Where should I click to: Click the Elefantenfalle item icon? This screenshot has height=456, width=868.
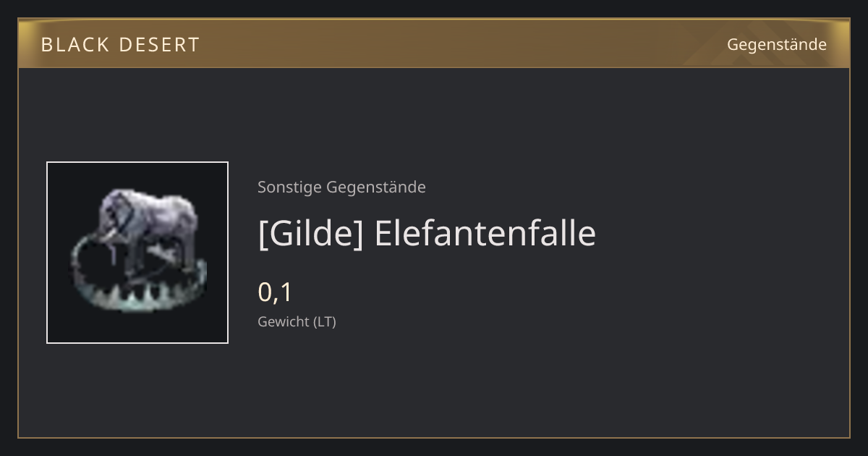[x=137, y=253]
